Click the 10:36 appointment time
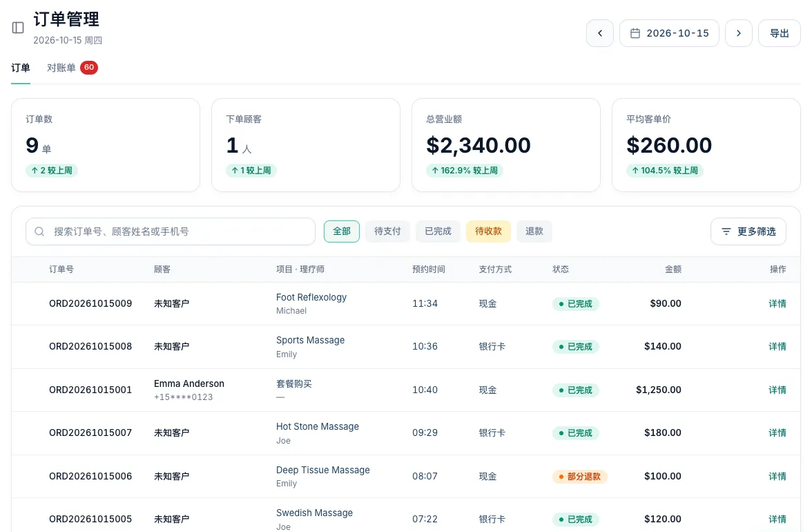812x532 pixels. (425, 347)
